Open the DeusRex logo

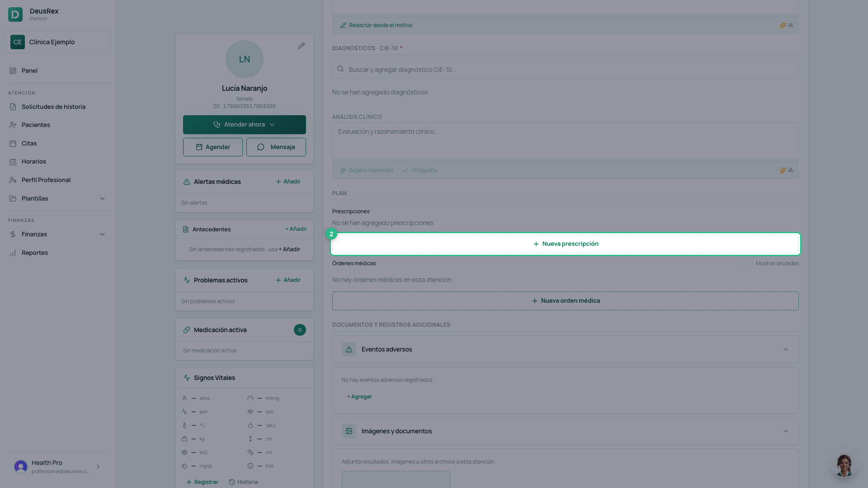[15, 14]
